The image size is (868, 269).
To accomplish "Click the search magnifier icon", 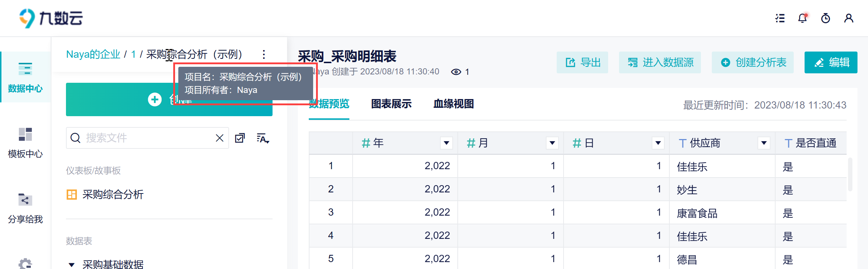I will tap(75, 138).
